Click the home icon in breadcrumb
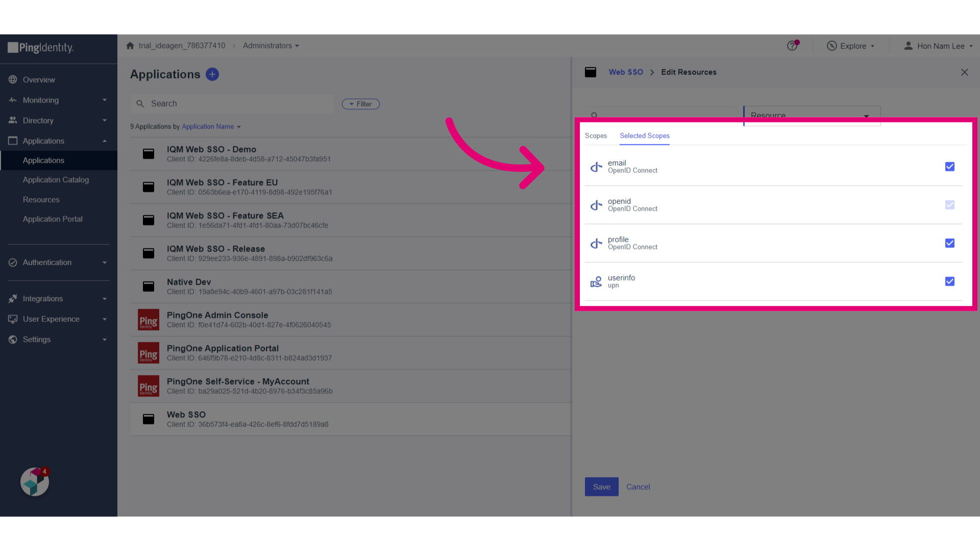 (130, 46)
